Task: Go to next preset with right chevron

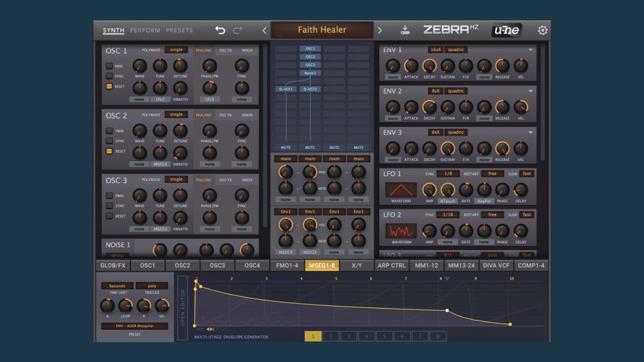Action: [x=379, y=30]
